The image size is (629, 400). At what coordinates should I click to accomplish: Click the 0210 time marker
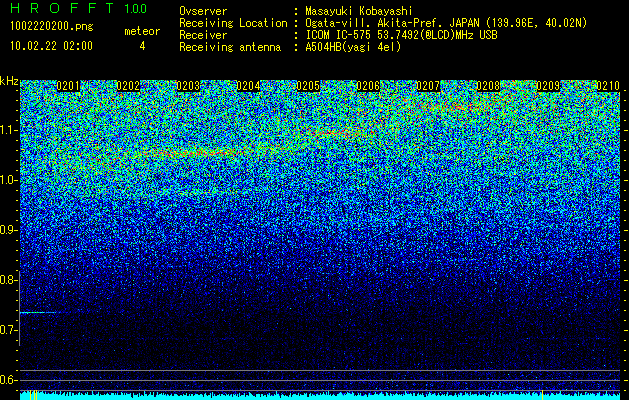[x=608, y=86]
